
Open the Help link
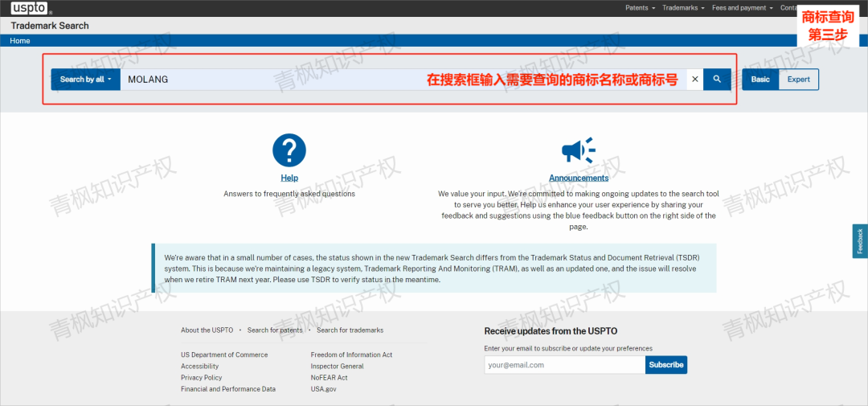pos(289,178)
